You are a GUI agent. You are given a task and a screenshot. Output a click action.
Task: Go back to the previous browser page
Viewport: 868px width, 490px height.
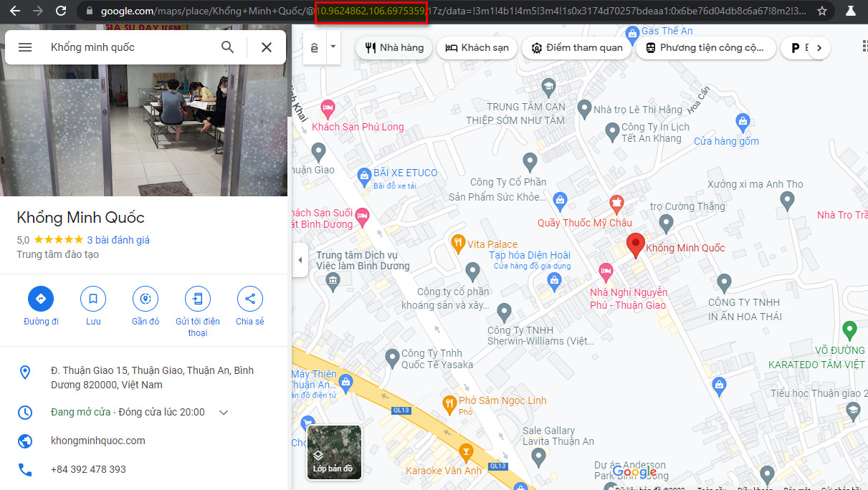[x=14, y=11]
